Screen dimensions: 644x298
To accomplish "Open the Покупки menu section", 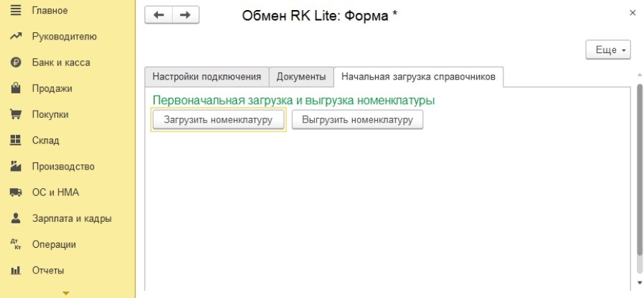I will pos(50,114).
